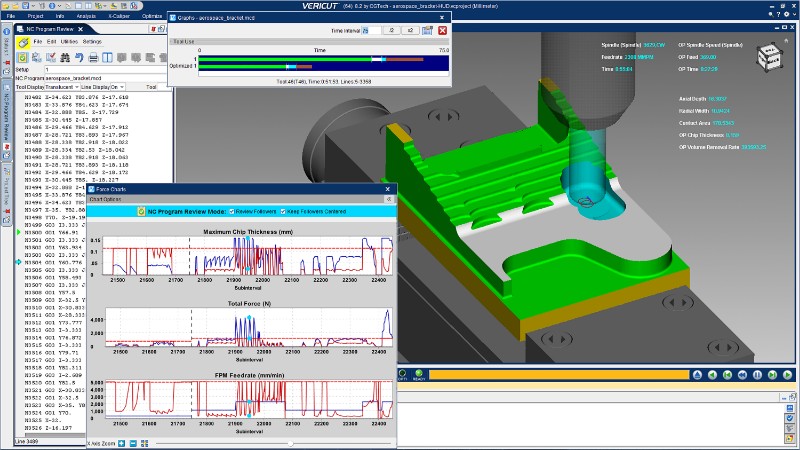This screenshot has width=800, height=450.
Task: Click the Pause playback button
Action: [x=758, y=375]
